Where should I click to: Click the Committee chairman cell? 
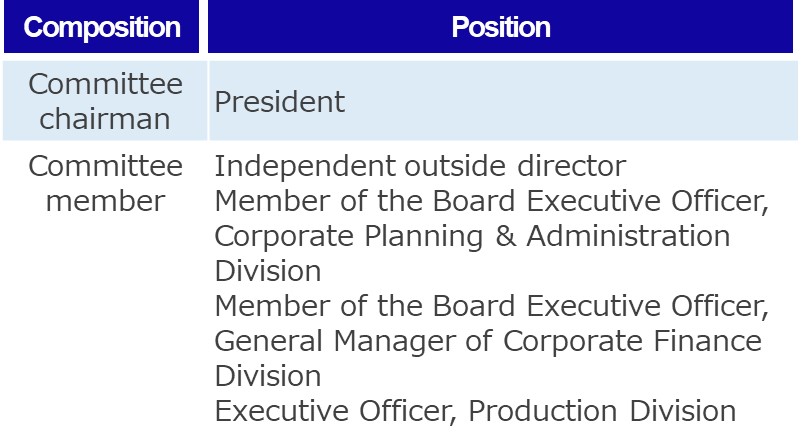pos(105,101)
